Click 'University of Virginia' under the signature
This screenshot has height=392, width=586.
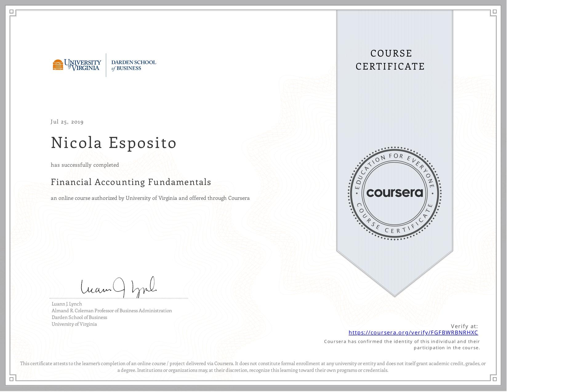pyautogui.click(x=74, y=324)
